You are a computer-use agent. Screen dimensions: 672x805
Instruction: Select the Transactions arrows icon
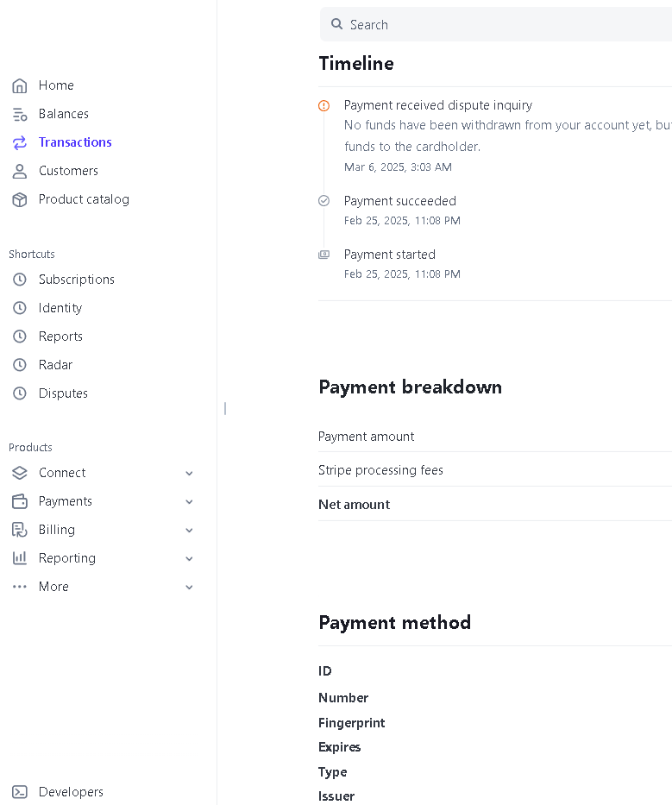click(x=20, y=142)
